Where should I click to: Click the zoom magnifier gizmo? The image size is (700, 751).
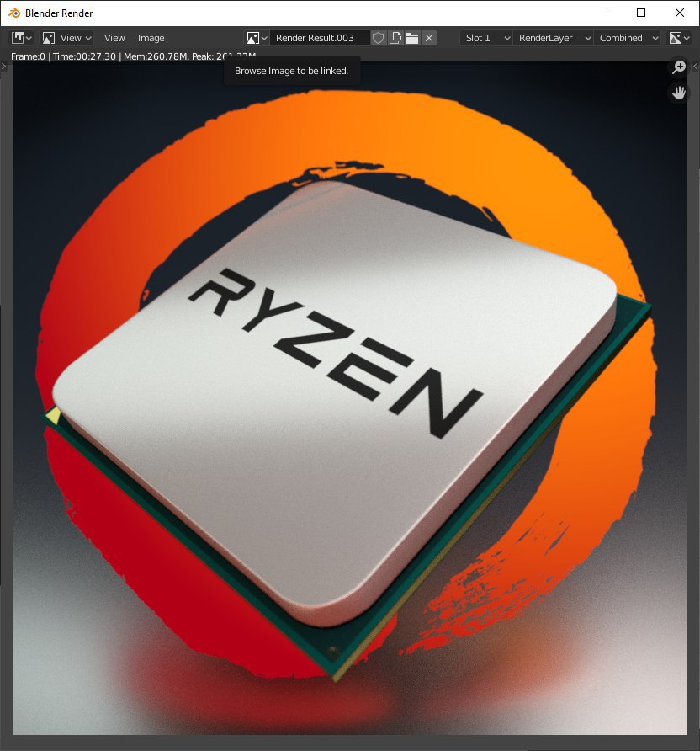pyautogui.click(x=678, y=67)
